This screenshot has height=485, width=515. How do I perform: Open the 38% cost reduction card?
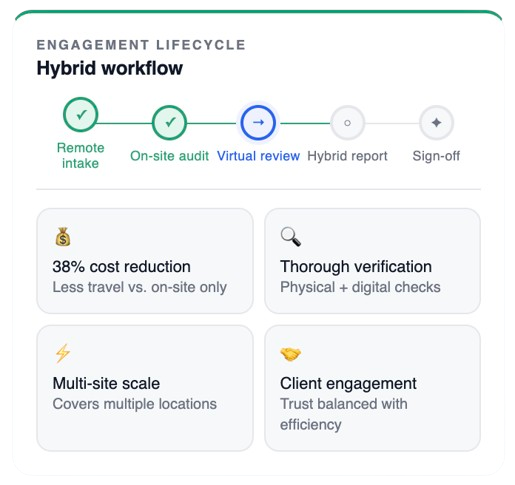[145, 261]
